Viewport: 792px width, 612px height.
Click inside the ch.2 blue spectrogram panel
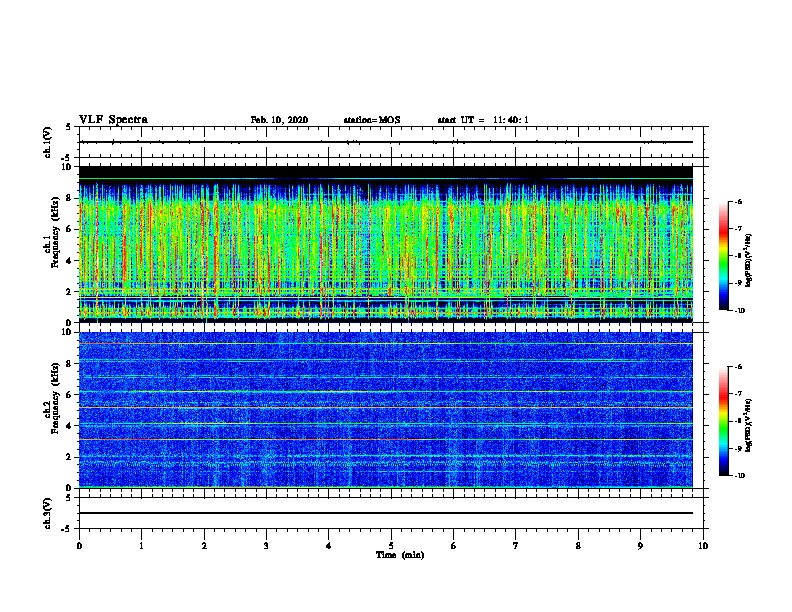pyautogui.click(x=386, y=410)
